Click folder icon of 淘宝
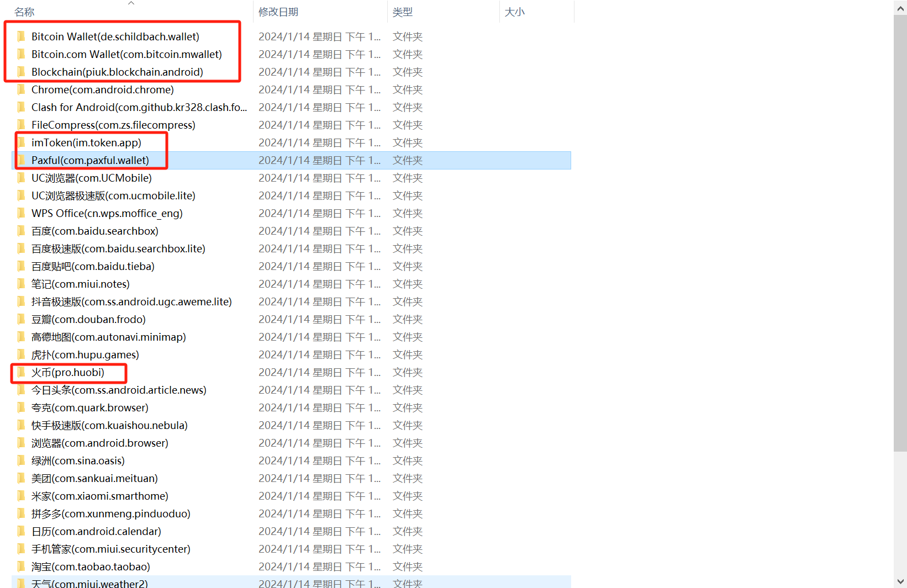Screen dimensions: 907x588 [21, 566]
